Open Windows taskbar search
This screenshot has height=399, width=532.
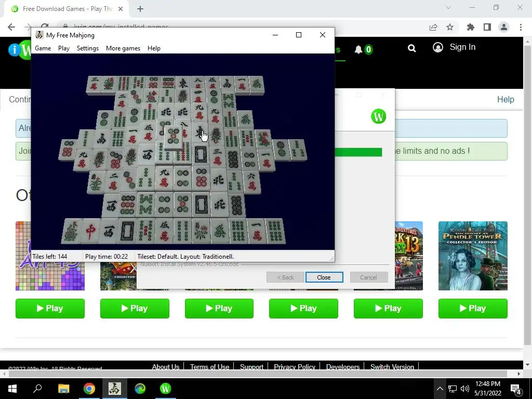(37, 389)
